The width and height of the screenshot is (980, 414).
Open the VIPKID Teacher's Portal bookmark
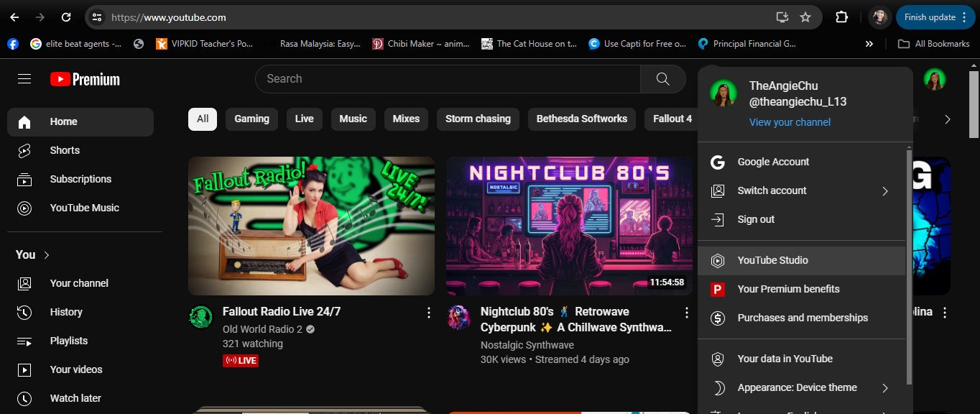pos(205,44)
